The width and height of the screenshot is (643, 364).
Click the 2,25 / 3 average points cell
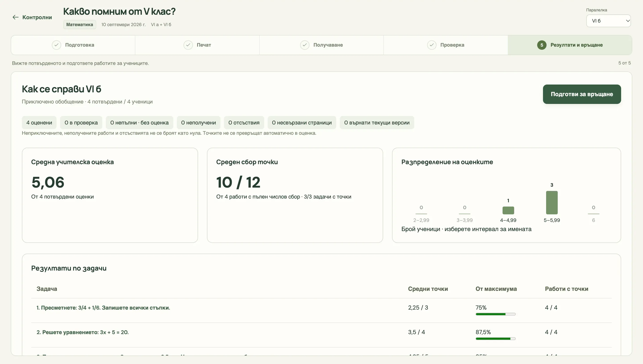pos(418,308)
